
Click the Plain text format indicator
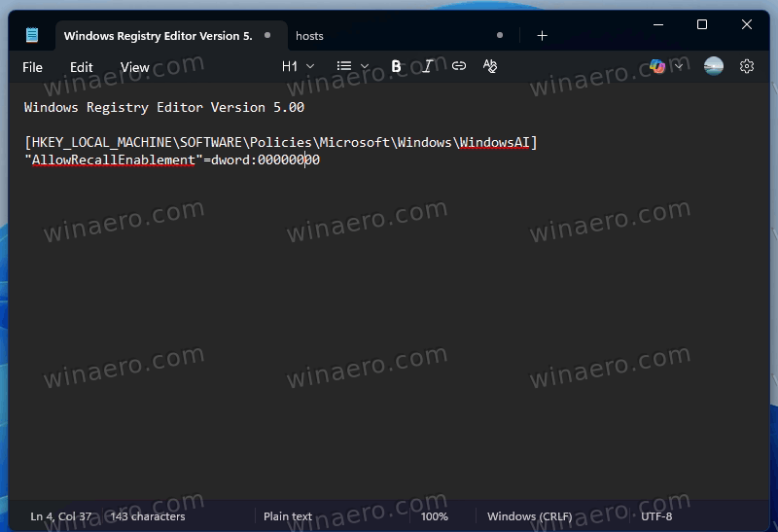pyautogui.click(x=288, y=516)
